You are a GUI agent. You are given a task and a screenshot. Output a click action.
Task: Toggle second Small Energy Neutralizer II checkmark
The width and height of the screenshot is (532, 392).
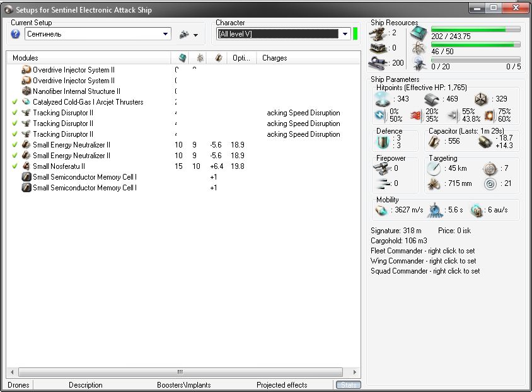pos(14,156)
